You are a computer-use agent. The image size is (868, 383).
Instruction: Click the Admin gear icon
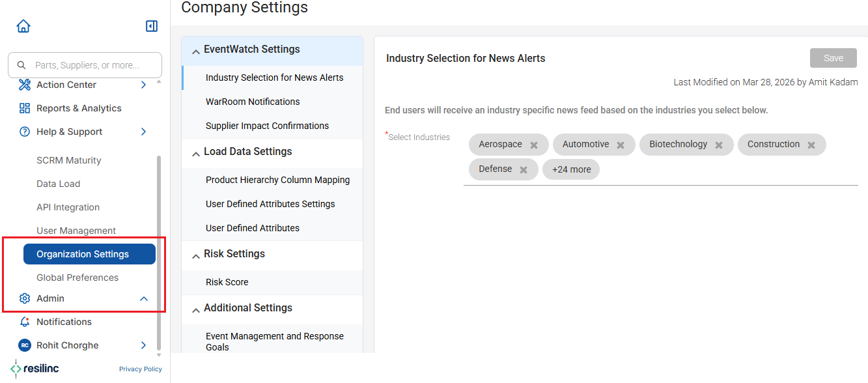coord(25,298)
